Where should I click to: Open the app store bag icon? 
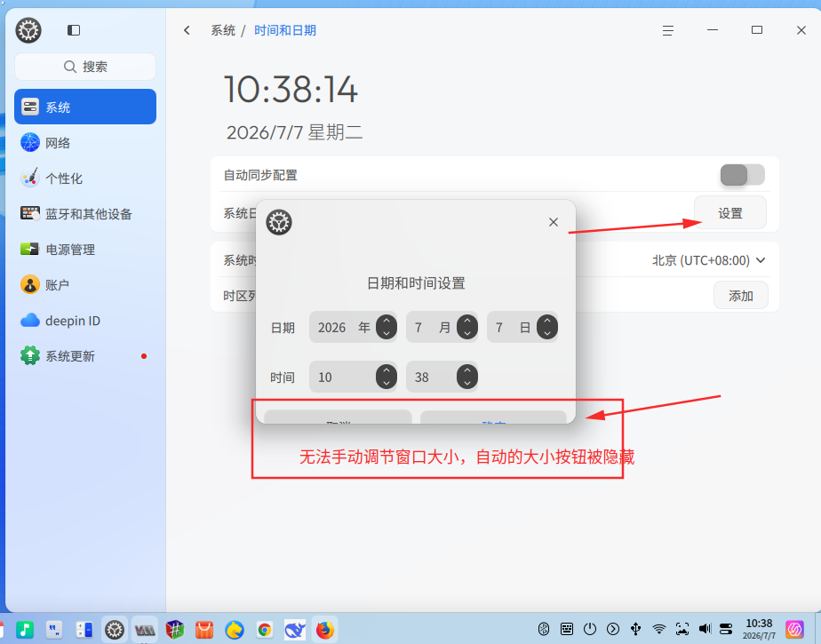[204, 629]
